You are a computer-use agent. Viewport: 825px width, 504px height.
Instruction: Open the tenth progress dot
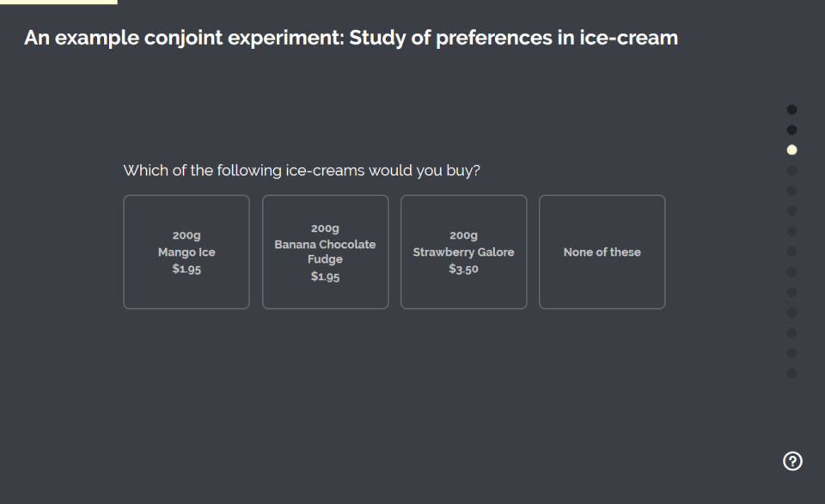791,292
